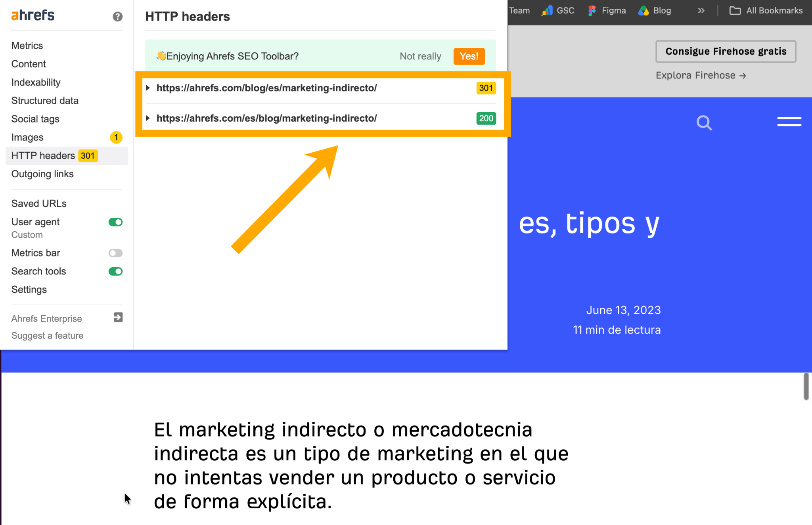The height and width of the screenshot is (525, 812).
Task: Select the HTTP headers sidebar item
Action: tap(67, 156)
